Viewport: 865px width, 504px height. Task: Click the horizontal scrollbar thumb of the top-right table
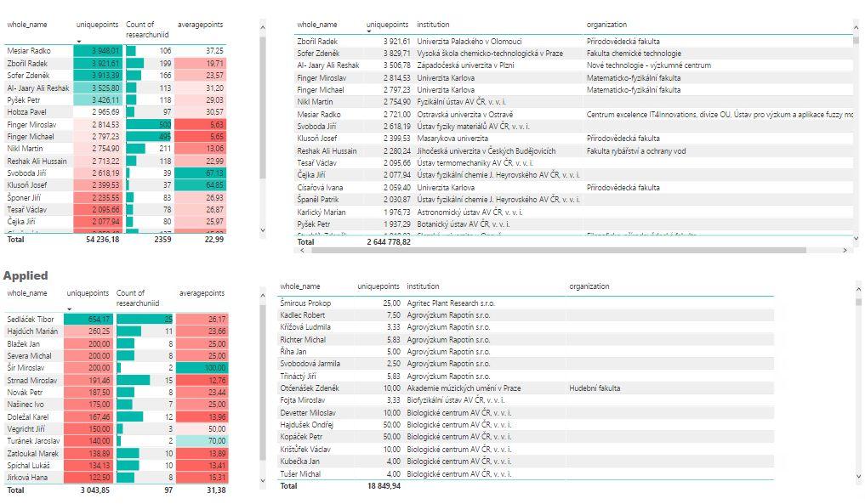click(553, 250)
